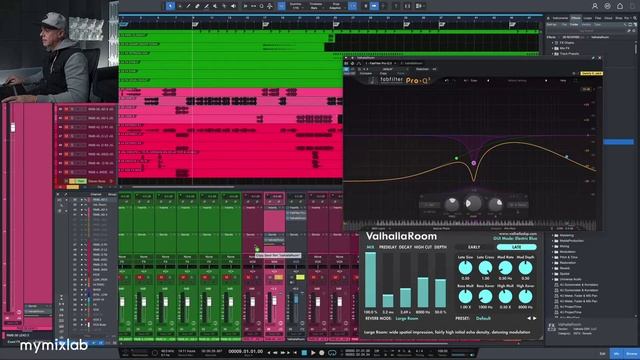
Task: Click the Mix button at bottom right
Action: [616, 353]
